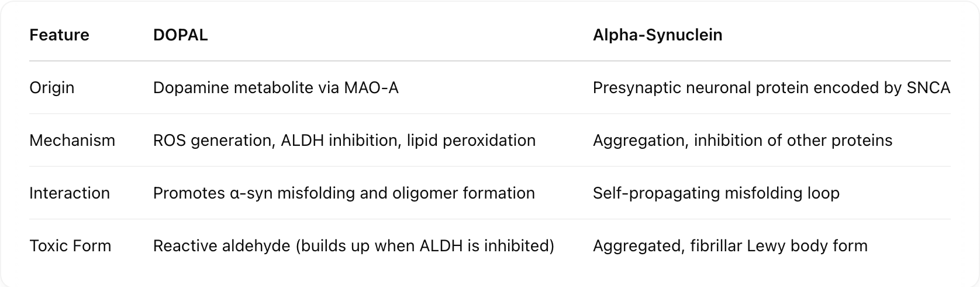Select the 'lipid peroxidation' text

tap(471, 141)
